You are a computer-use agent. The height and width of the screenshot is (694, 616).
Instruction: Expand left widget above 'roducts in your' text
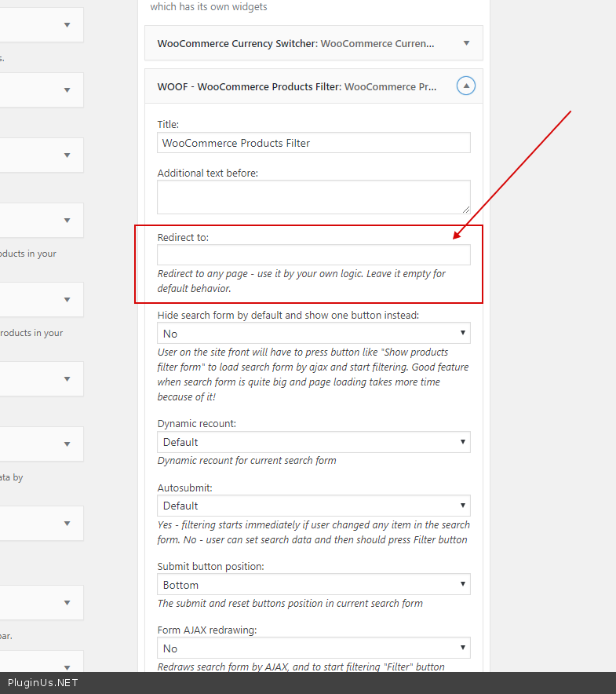(x=67, y=300)
